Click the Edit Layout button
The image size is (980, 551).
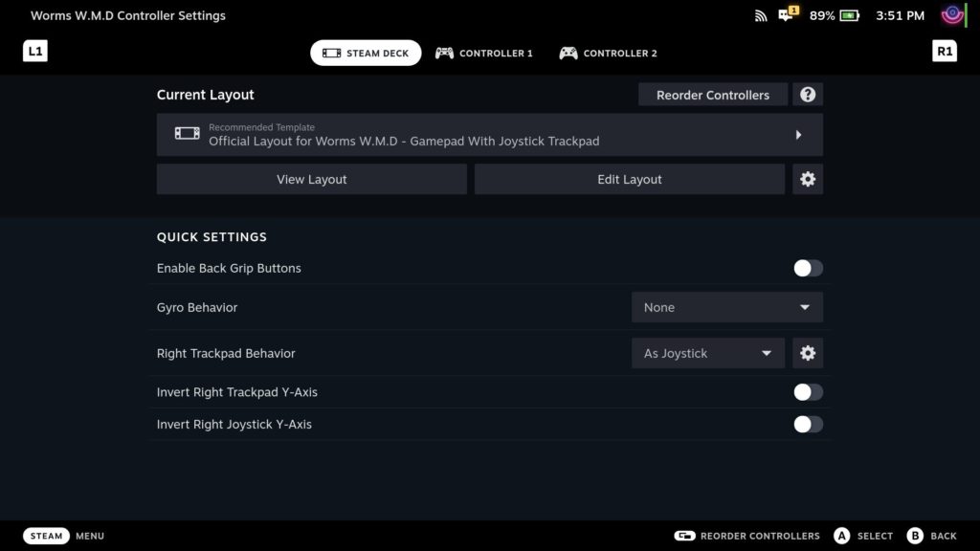[x=630, y=179]
